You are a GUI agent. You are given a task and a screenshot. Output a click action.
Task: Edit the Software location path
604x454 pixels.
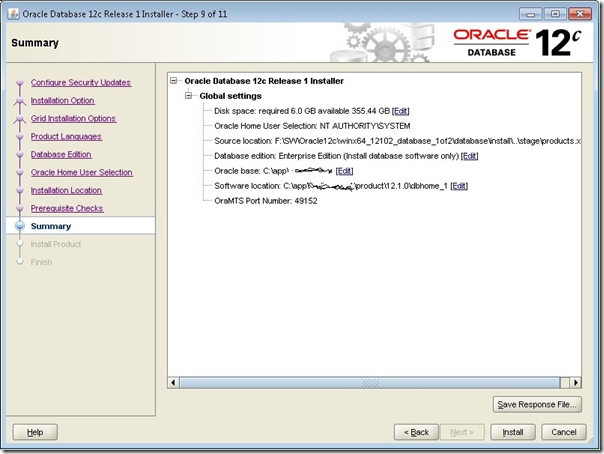click(459, 186)
